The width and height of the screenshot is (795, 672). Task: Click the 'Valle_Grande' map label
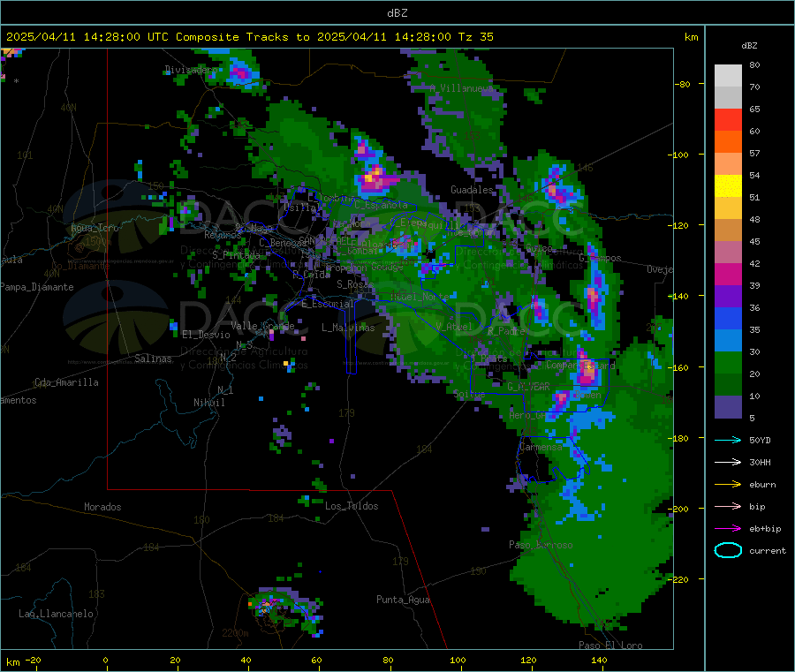click(262, 325)
